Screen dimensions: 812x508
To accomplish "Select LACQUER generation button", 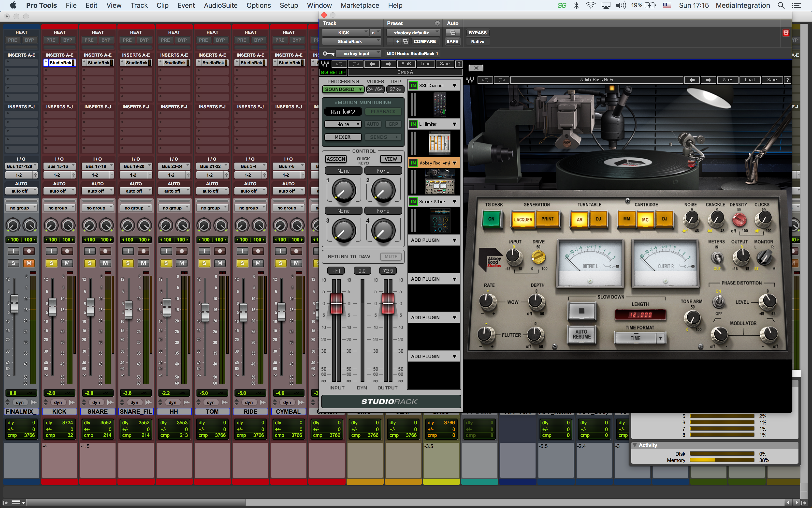I will pos(523,219).
